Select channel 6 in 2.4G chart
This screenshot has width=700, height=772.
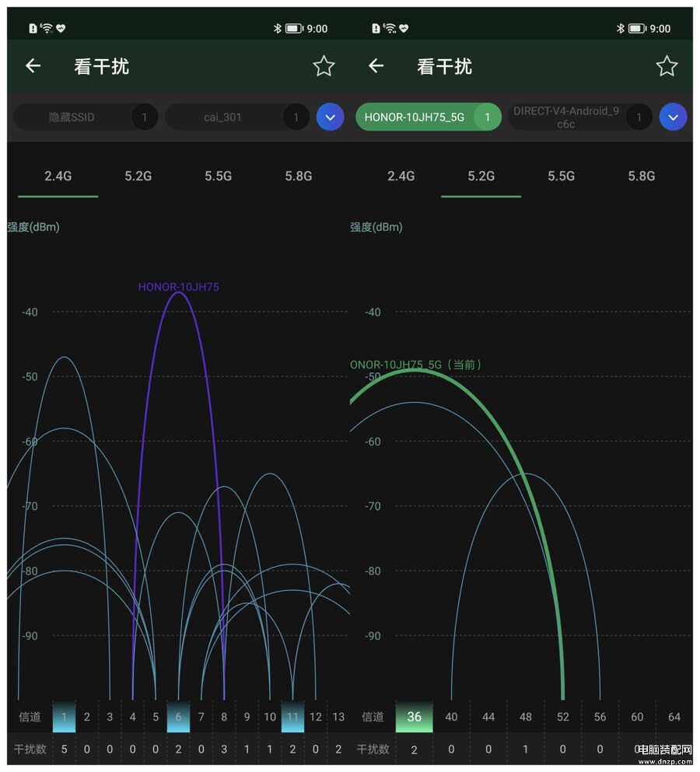pyautogui.click(x=178, y=717)
